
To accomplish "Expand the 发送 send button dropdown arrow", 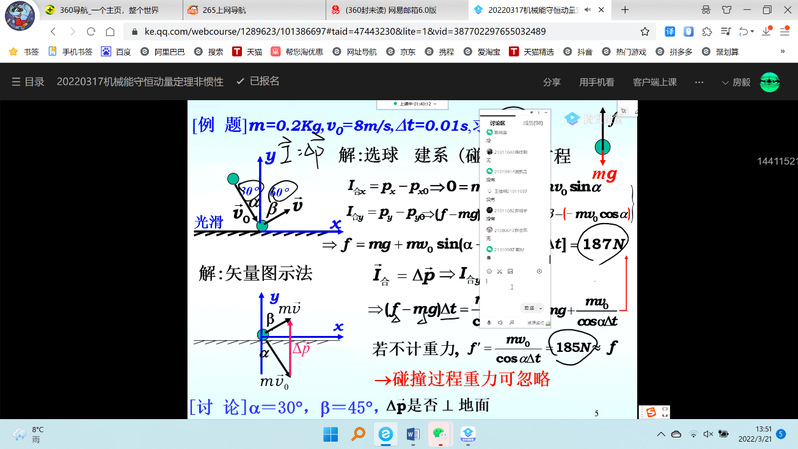I will point(543,308).
